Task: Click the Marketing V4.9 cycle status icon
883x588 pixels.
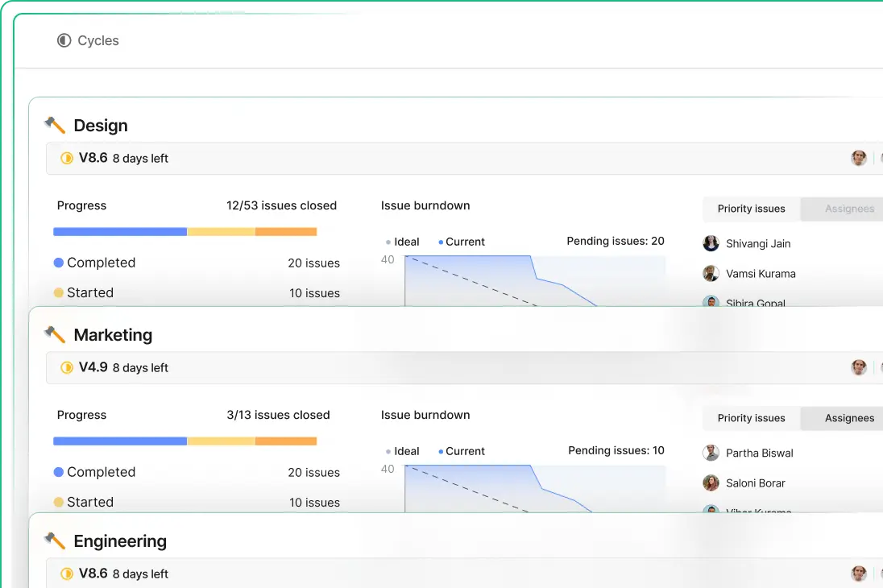Action: coord(67,368)
